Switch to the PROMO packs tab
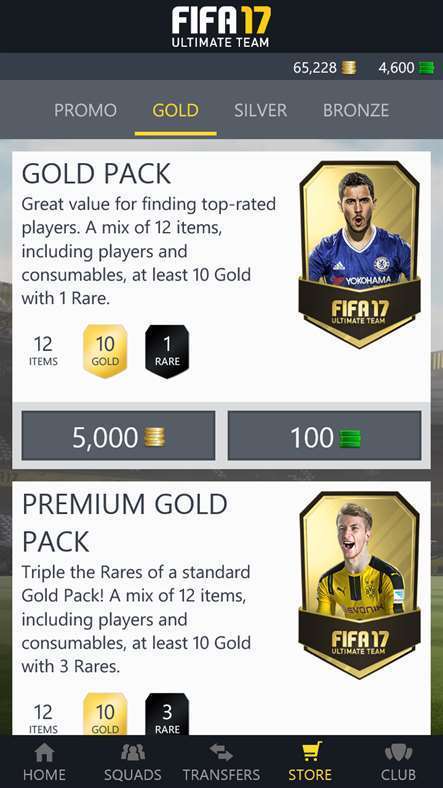This screenshot has height=788, width=443. 85,110
